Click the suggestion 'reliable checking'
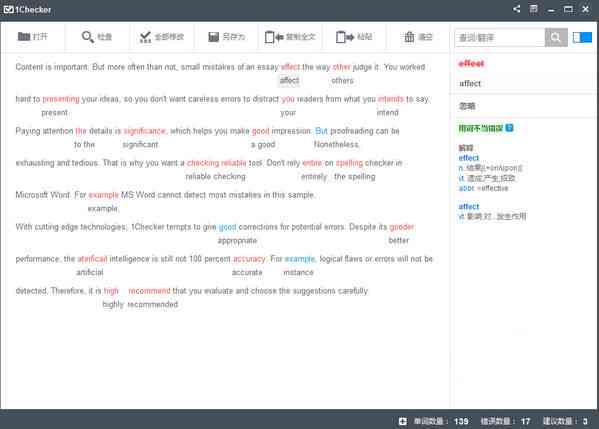Image resolution: width=599 pixels, height=429 pixels. pyautogui.click(x=215, y=176)
